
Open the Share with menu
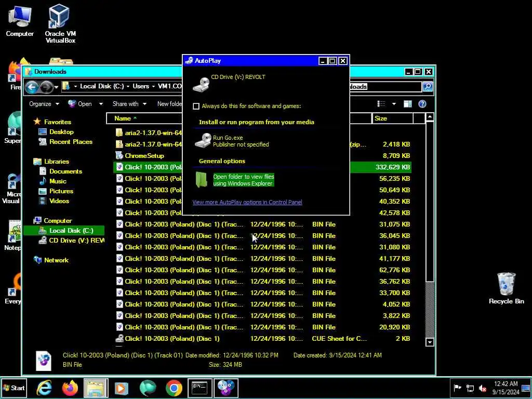click(129, 104)
